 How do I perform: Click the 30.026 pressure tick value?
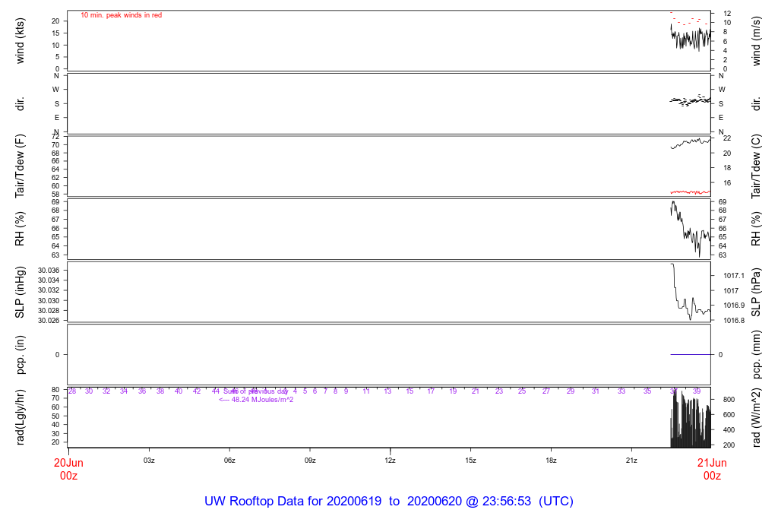pos(49,321)
